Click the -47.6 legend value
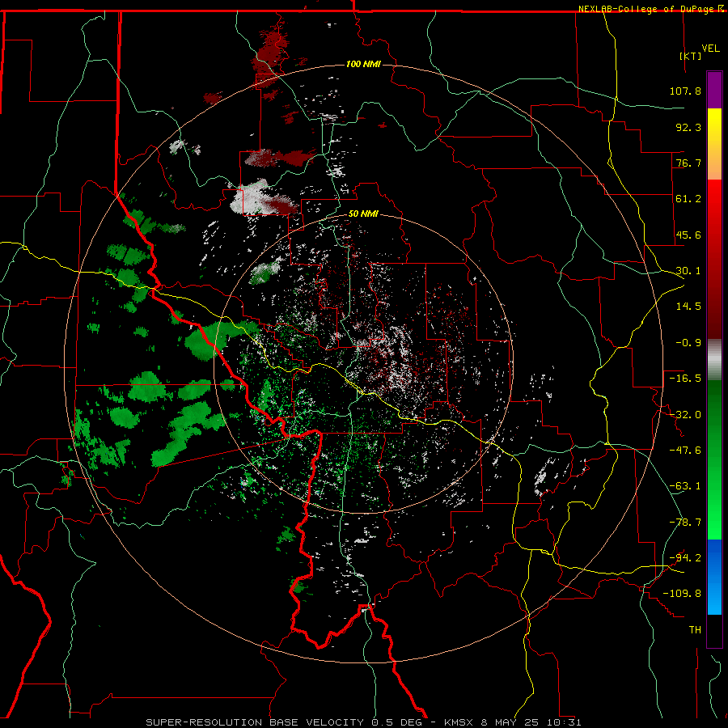Image resolution: width=728 pixels, height=728 pixels. click(x=685, y=451)
